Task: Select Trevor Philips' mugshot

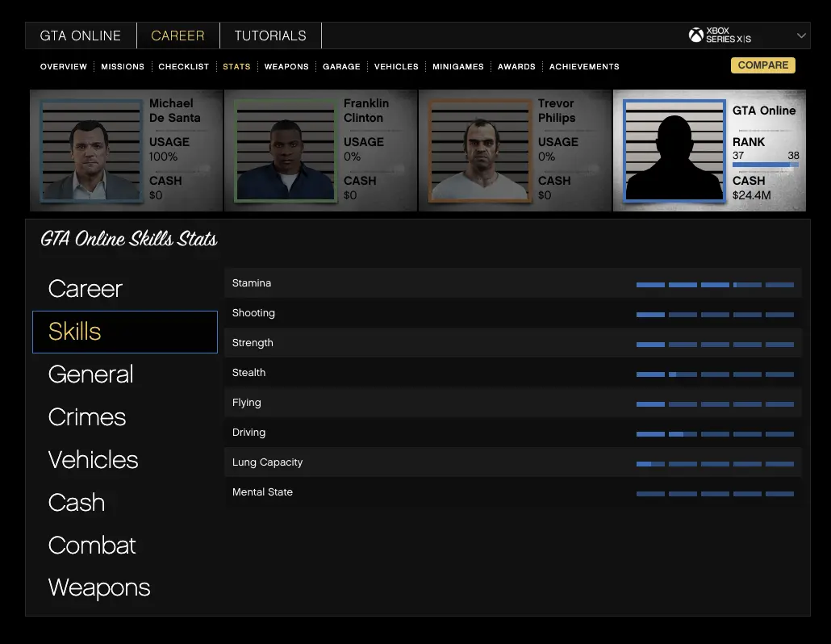Action: click(478, 151)
